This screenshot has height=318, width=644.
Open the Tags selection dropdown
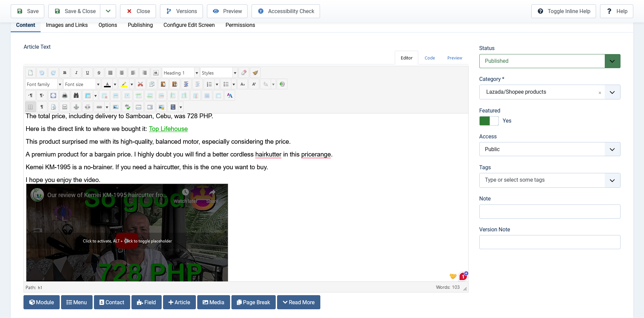pyautogui.click(x=550, y=180)
